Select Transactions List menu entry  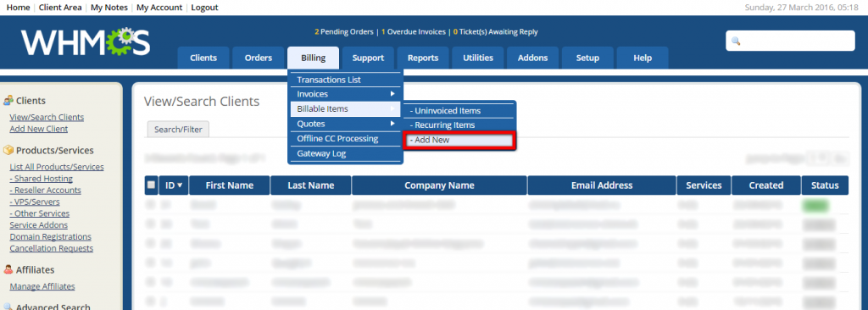tap(346, 80)
